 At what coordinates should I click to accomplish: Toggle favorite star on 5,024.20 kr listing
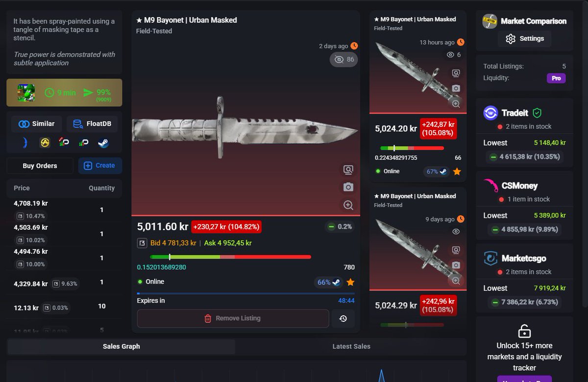457,171
